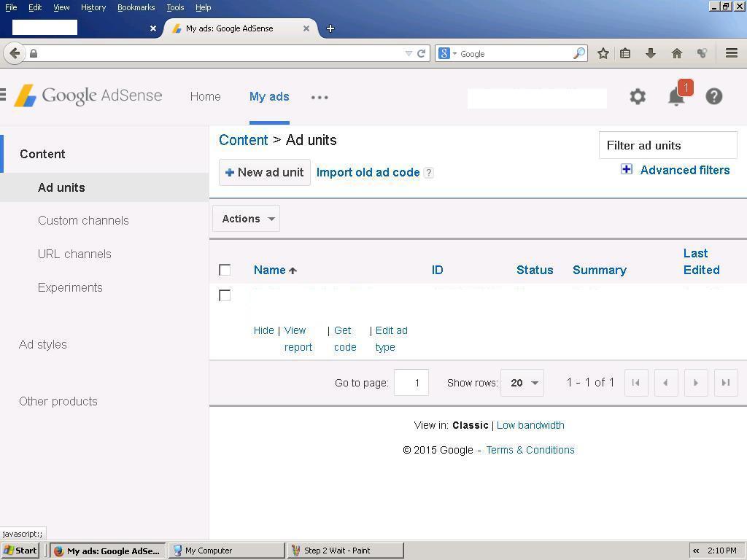The image size is (747, 560).
Task: Open the address bar history dropdown arrow
Action: click(409, 54)
